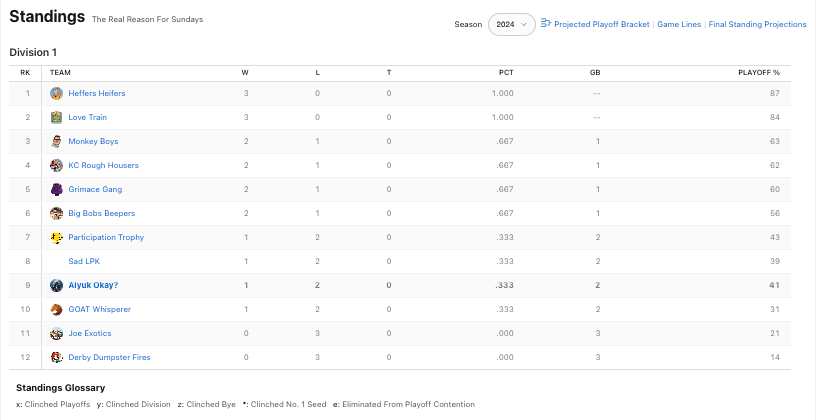Open the GOAT Whisperer team link
The width and height of the screenshot is (816, 420).
pos(99,309)
